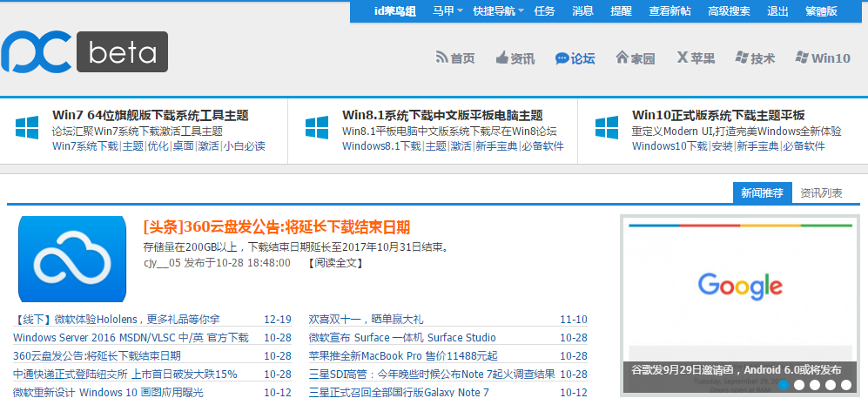The image size is (868, 405).
Task: Click the slideshow caption 谷歌发9月29日邀请函
Action: coord(737,370)
